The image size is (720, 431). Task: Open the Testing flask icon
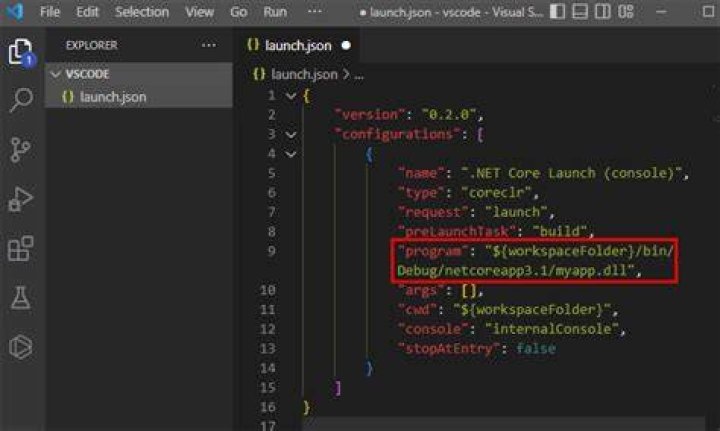pyautogui.click(x=20, y=298)
